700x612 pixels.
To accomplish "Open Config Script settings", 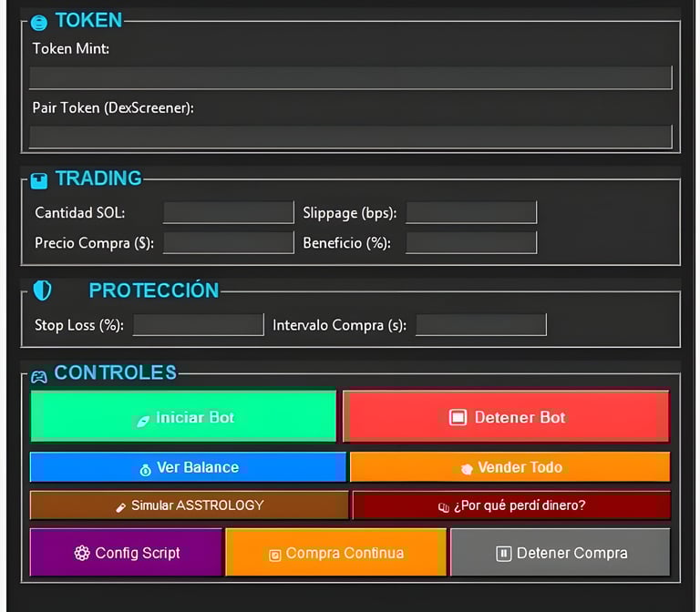I will tap(126, 552).
